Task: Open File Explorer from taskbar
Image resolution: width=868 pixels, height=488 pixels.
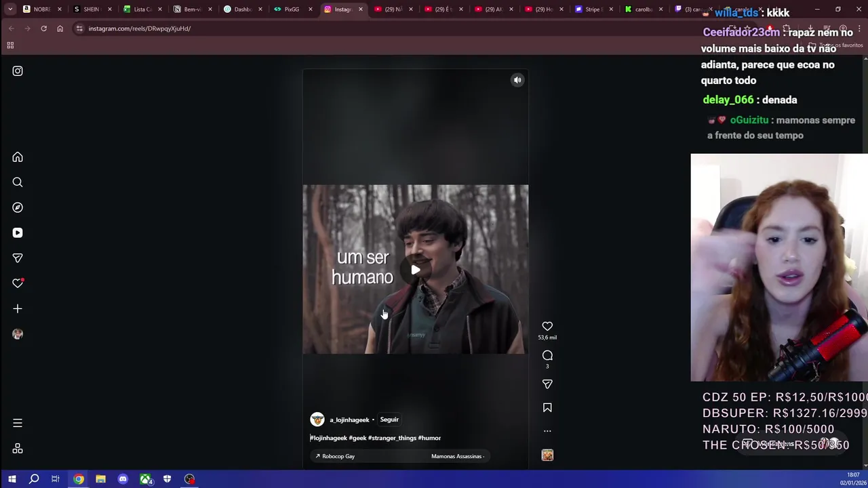Action: point(100,479)
